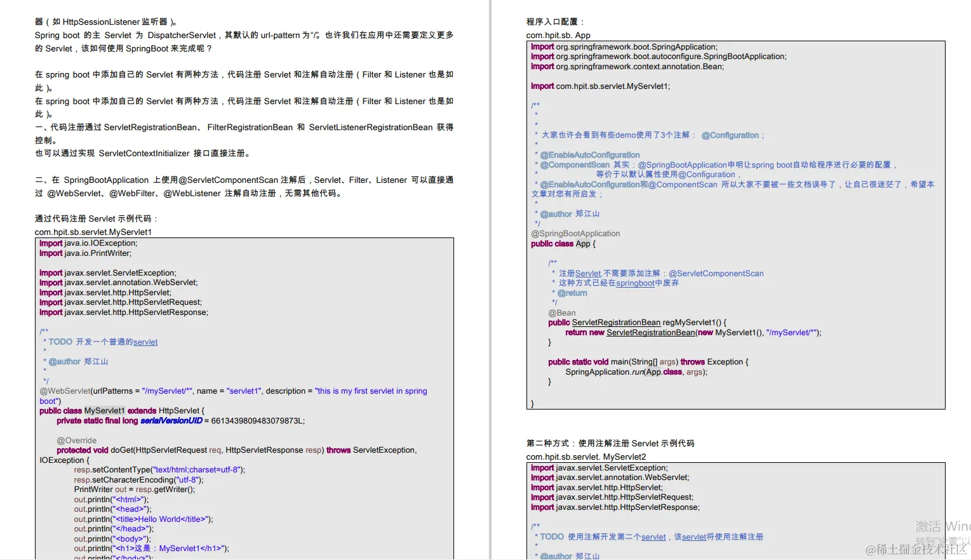Viewport: 971px width, 560px height.
Task: Select the com.hpit.sb.App entry point label
Action: tap(558, 35)
